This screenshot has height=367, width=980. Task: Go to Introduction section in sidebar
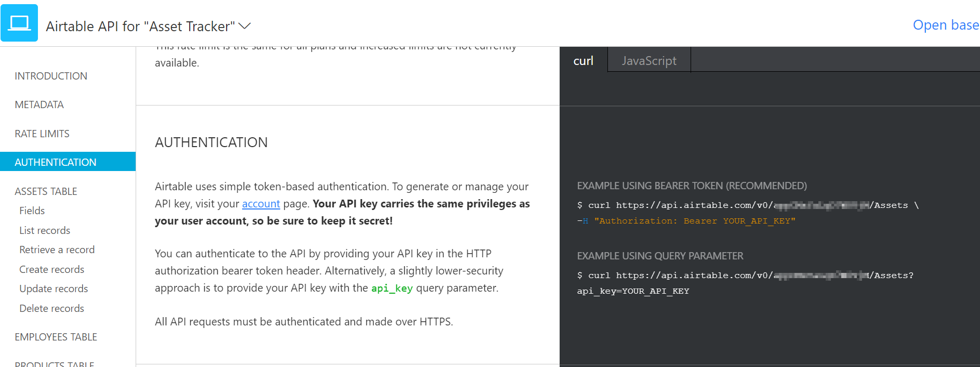[x=51, y=76]
